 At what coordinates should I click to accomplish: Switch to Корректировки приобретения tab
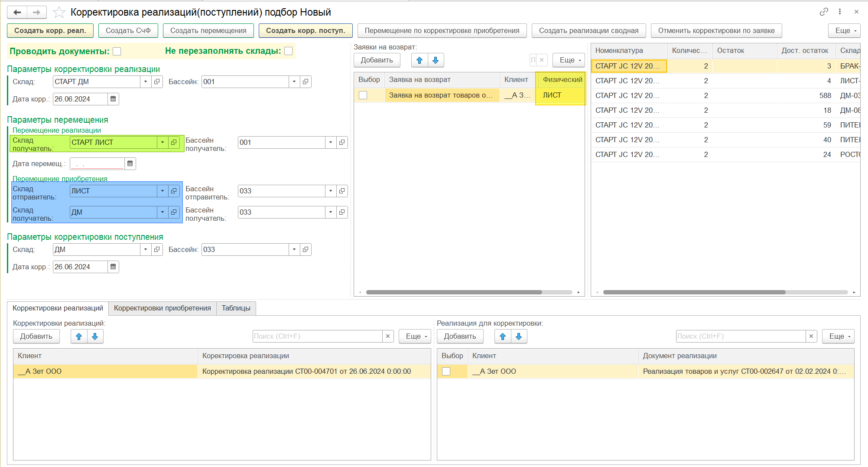[x=162, y=308]
